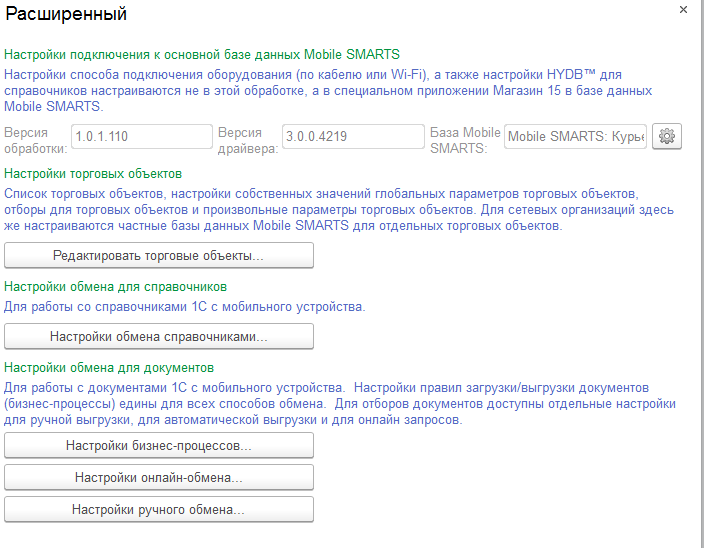Open Настройки онлайн-обмена
Image resolution: width=704 pixels, height=548 pixels.
point(159,477)
